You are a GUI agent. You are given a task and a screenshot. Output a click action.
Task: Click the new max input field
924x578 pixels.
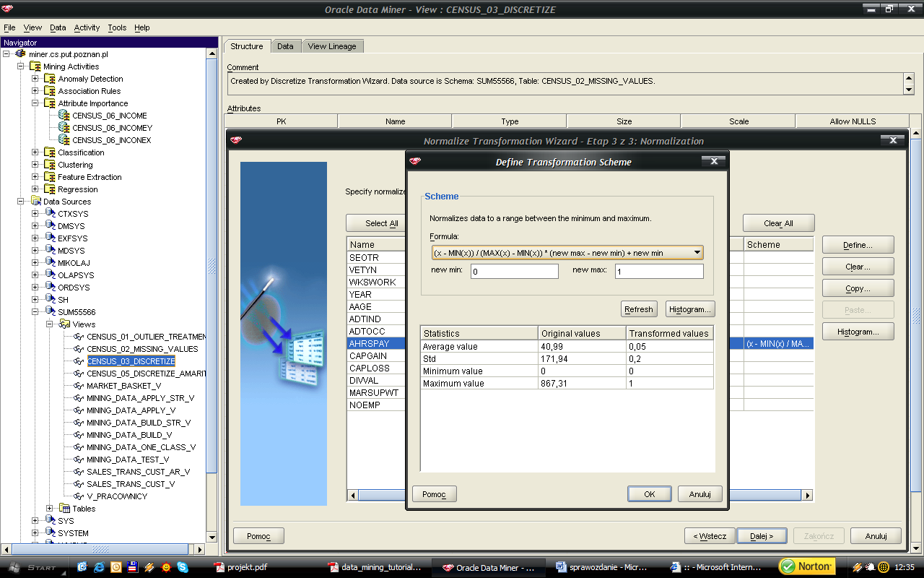pyautogui.click(x=659, y=271)
